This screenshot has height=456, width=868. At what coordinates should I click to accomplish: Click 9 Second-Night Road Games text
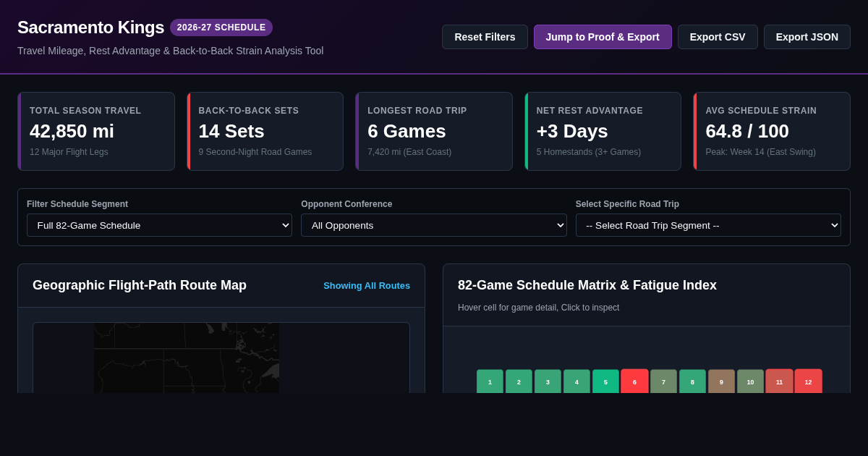pos(255,152)
